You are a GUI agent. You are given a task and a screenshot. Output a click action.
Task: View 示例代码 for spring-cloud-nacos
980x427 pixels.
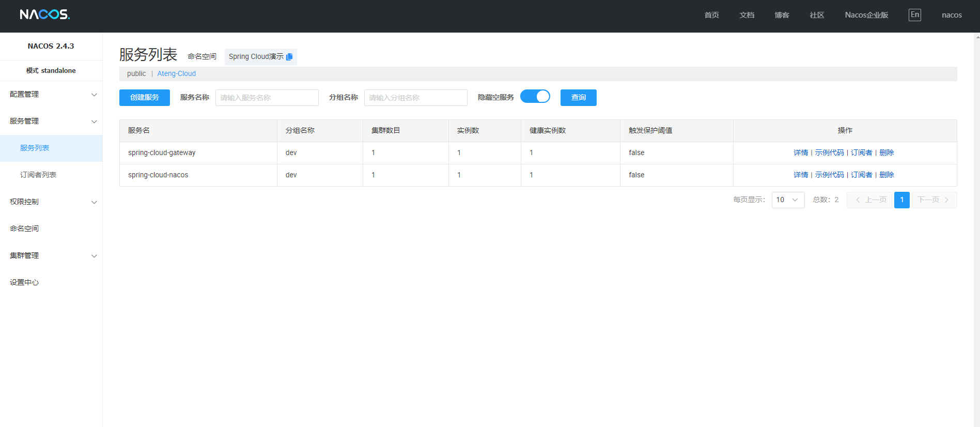click(x=829, y=175)
